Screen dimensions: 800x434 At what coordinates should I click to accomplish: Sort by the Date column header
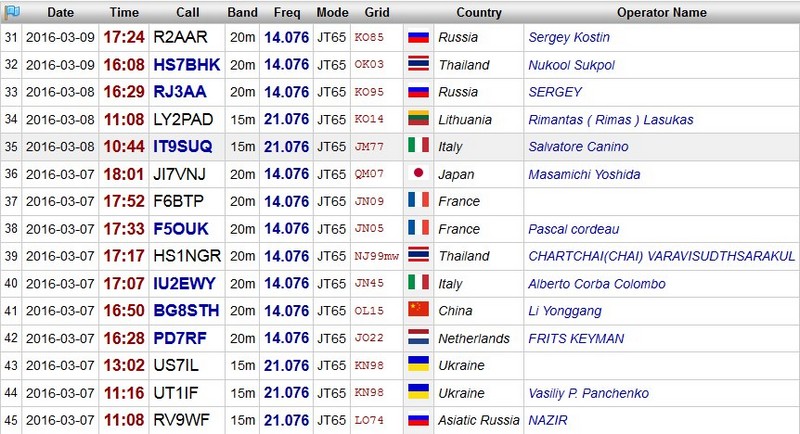(60, 12)
